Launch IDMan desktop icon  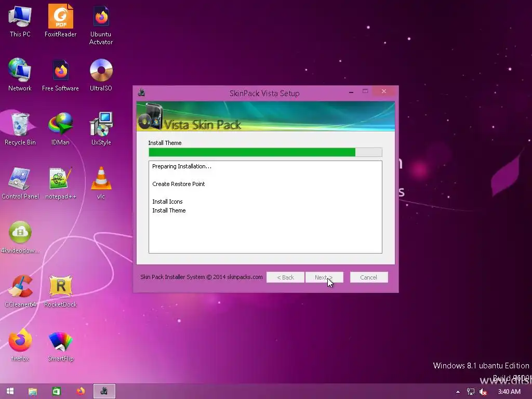click(x=60, y=129)
